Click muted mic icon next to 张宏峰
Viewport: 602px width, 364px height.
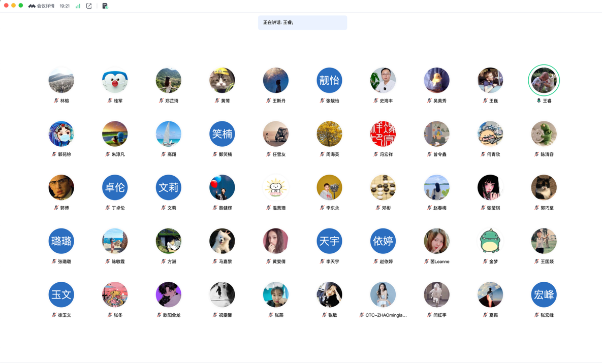click(x=536, y=315)
